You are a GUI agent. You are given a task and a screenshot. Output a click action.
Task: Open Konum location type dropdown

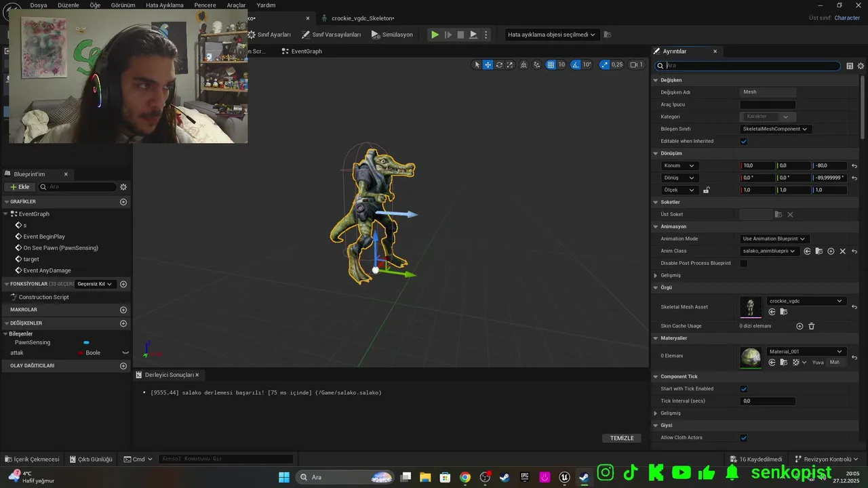coord(679,165)
